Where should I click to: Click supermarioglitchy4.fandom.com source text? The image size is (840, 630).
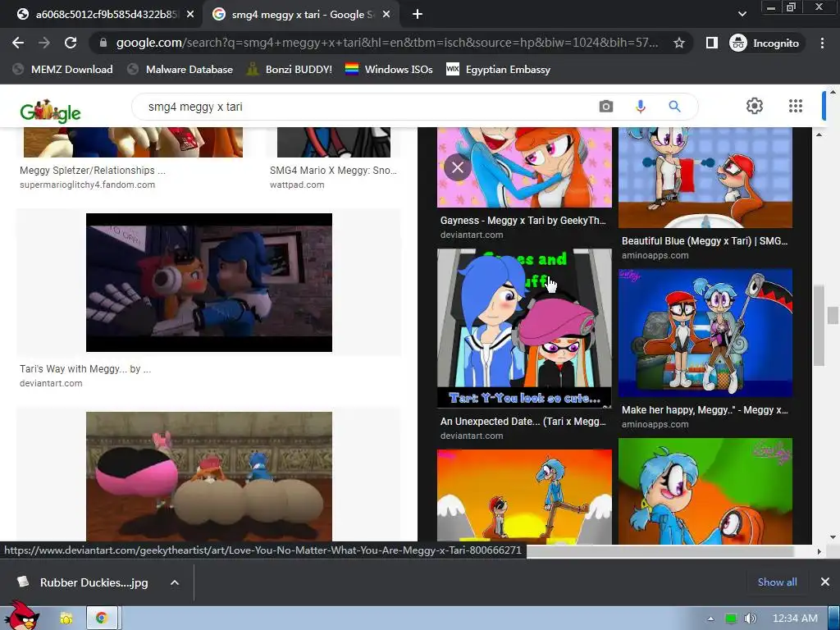point(87,185)
